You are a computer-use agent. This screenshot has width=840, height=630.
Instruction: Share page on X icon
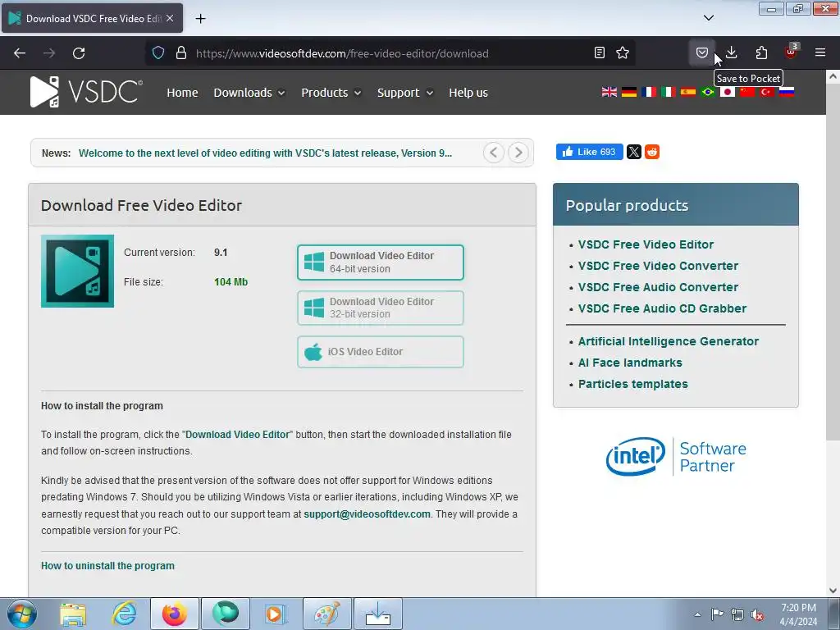[634, 152]
